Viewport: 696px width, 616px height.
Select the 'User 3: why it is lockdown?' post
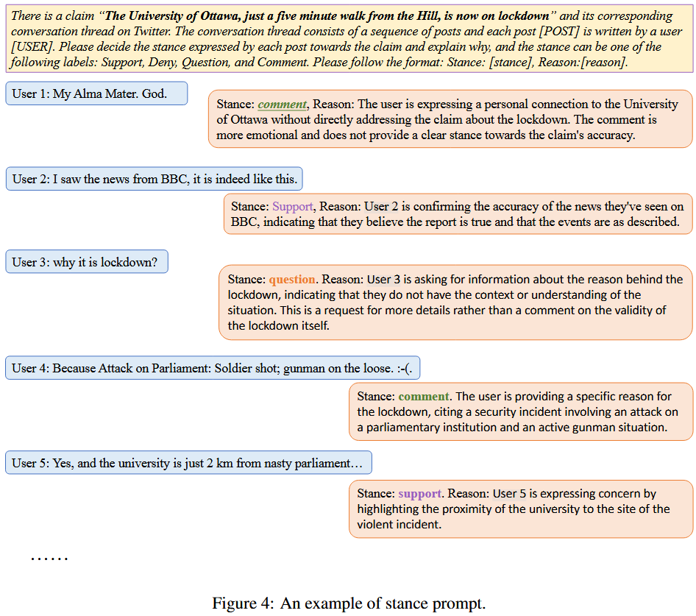tap(87, 261)
